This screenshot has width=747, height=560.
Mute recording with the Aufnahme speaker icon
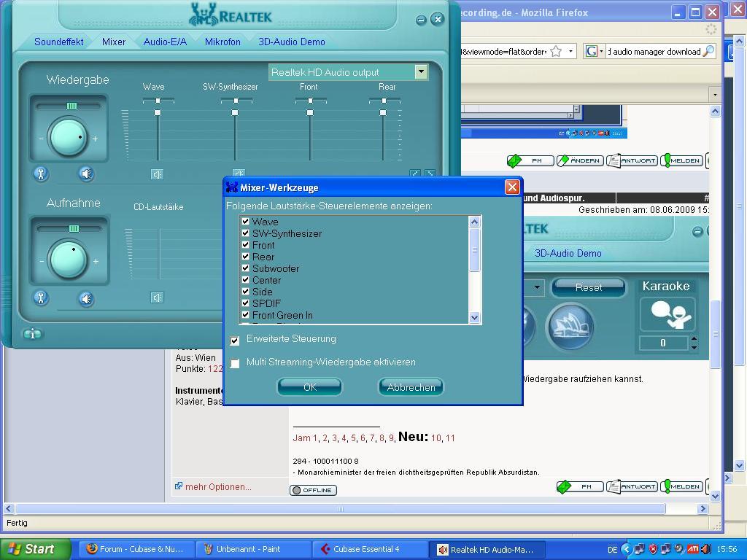86,298
